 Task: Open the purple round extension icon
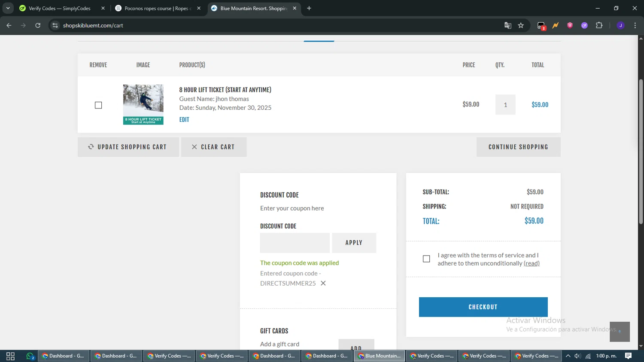pyautogui.click(x=584, y=25)
